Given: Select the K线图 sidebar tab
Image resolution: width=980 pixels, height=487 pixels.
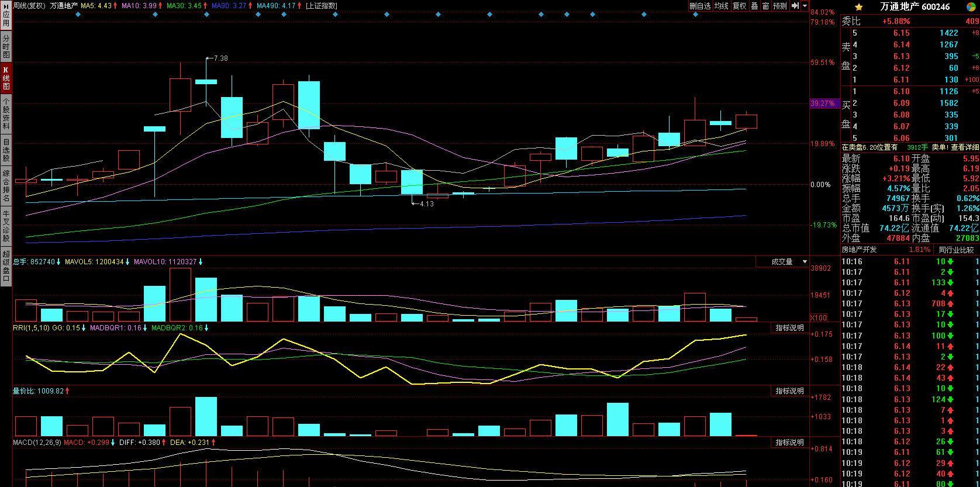Looking at the screenshot, I should coord(6,78).
